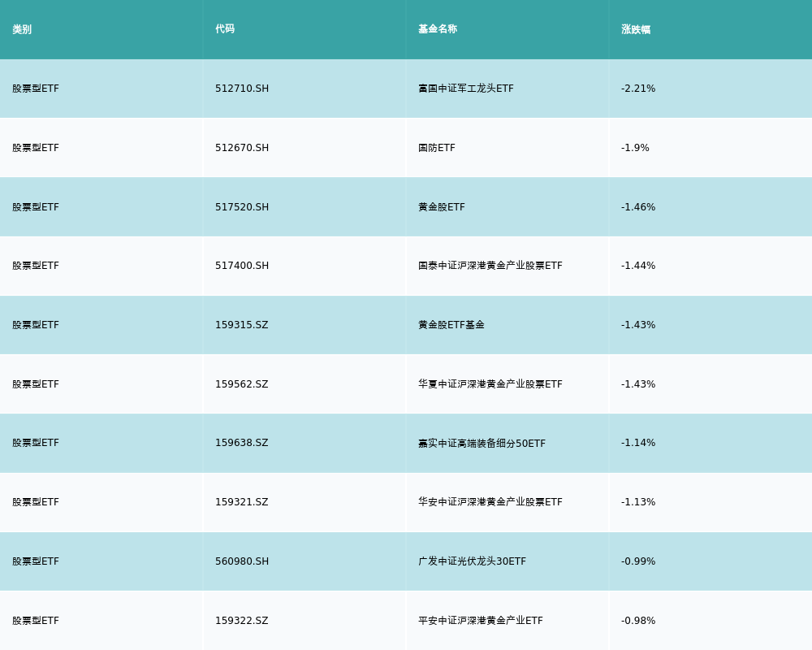
Task: Select code 512670.SH
Action: tap(242, 148)
